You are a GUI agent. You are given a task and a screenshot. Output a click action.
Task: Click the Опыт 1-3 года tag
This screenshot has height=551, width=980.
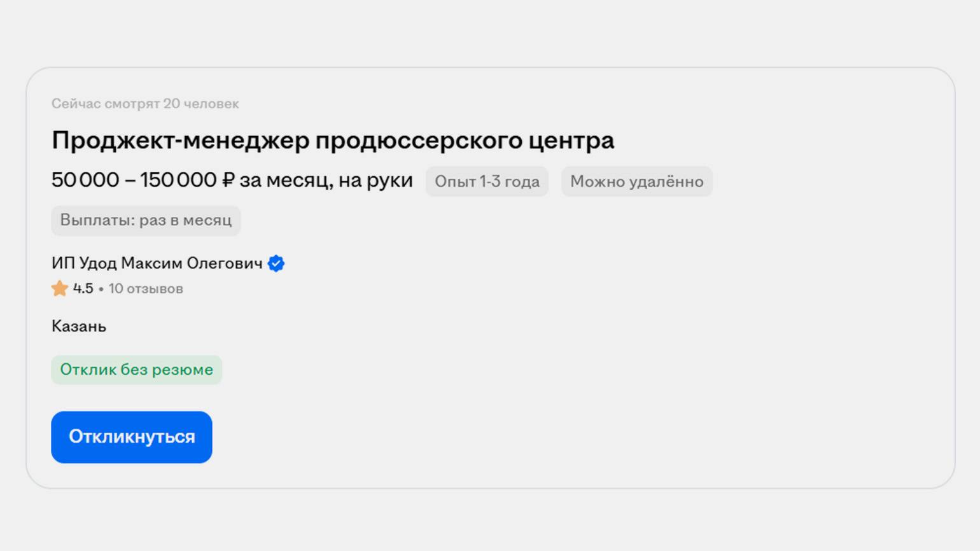[487, 182]
